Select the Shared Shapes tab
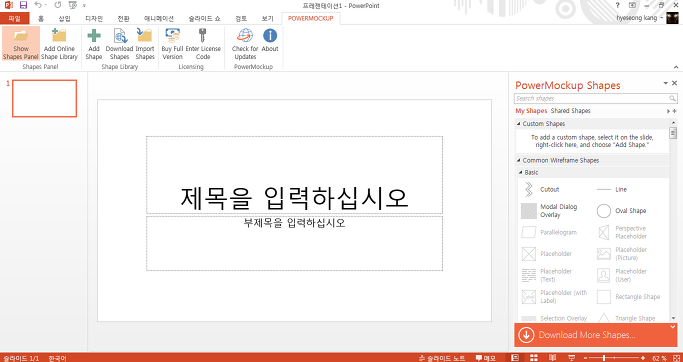This screenshot has height=362, width=683. 571,111
